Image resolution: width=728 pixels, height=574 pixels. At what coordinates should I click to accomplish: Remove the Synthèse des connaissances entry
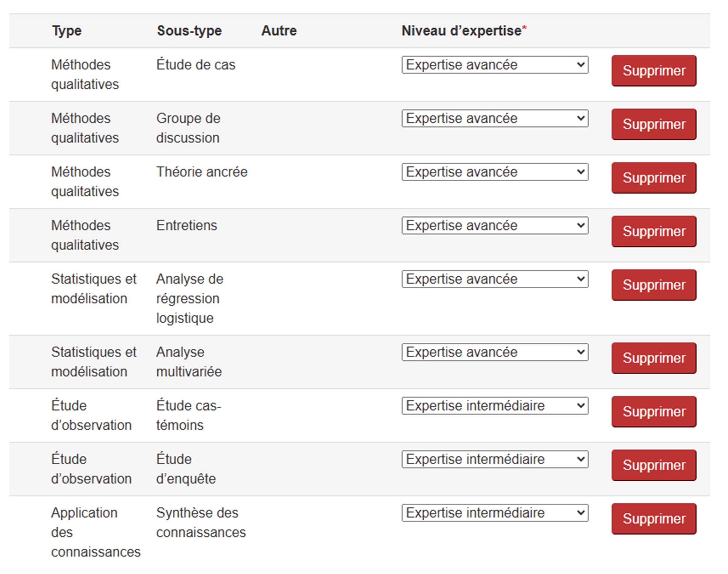click(x=654, y=519)
